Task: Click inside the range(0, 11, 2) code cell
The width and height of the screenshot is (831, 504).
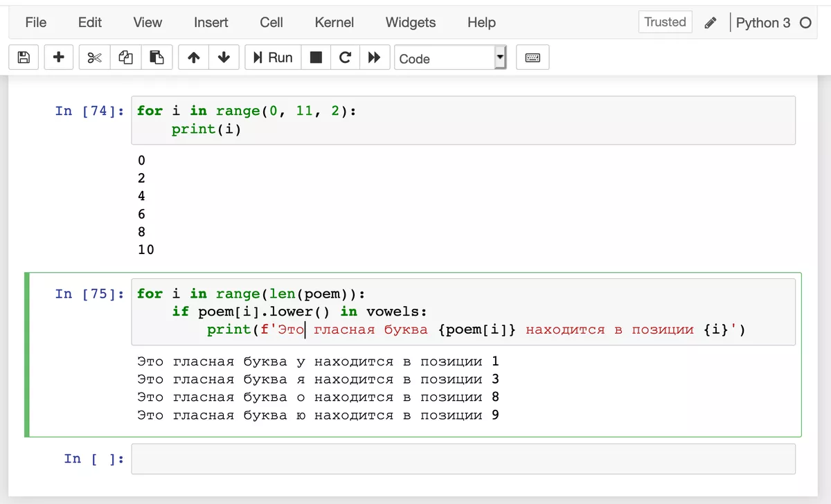Action: point(463,120)
